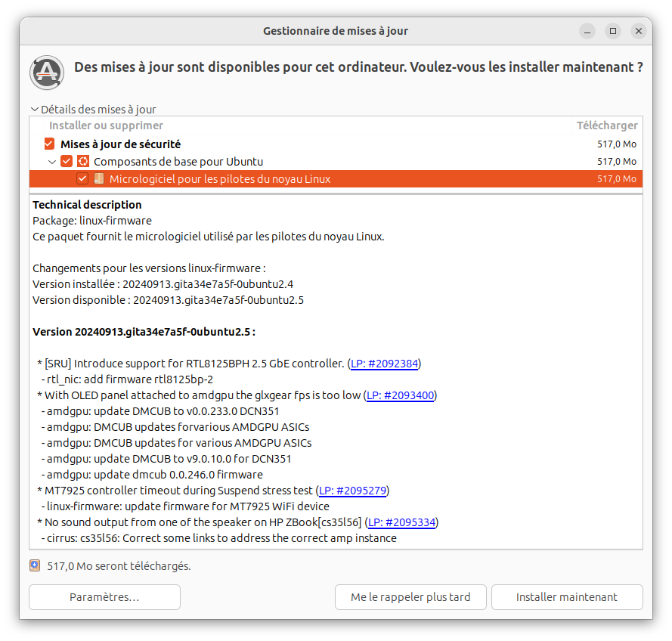The image size is (672, 641).
Task: Select Micrologiciel pour les pilotes du noyau row
Action: tap(336, 178)
